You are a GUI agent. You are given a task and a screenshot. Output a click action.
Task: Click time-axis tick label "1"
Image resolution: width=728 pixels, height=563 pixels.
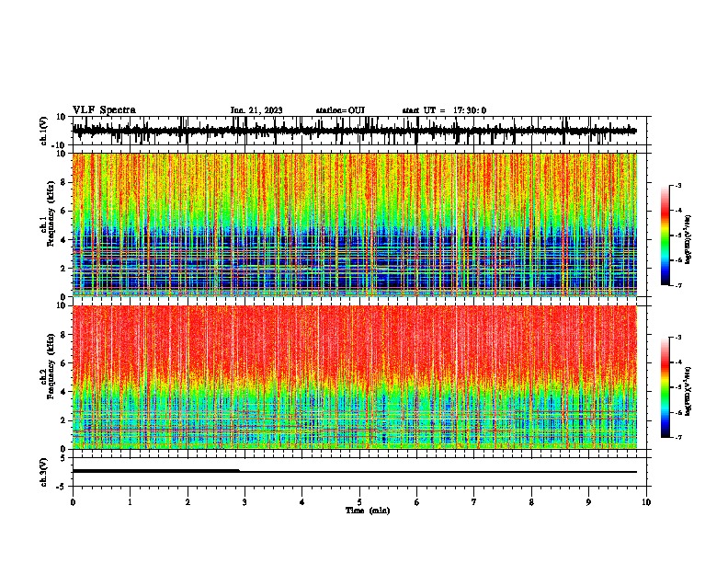click(130, 501)
